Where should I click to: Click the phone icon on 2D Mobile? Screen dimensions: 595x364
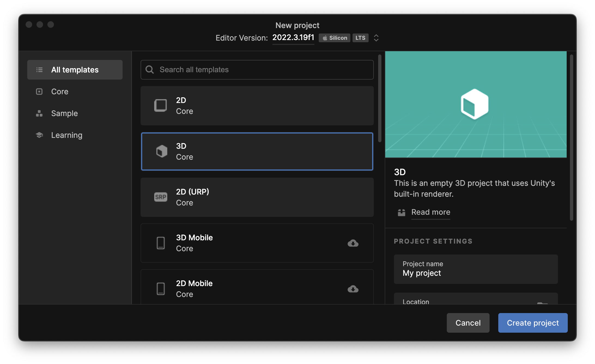(160, 289)
